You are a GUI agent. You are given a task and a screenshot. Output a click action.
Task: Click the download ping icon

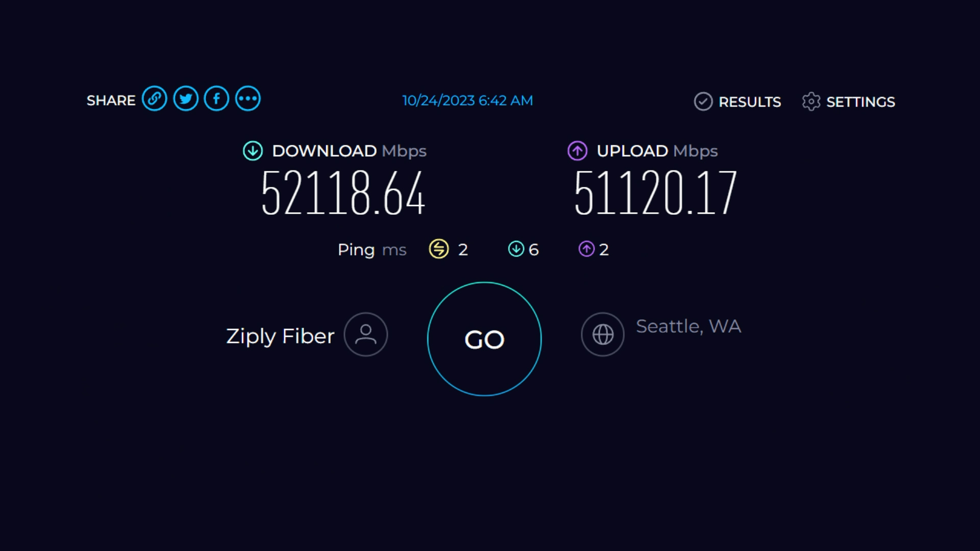516,249
